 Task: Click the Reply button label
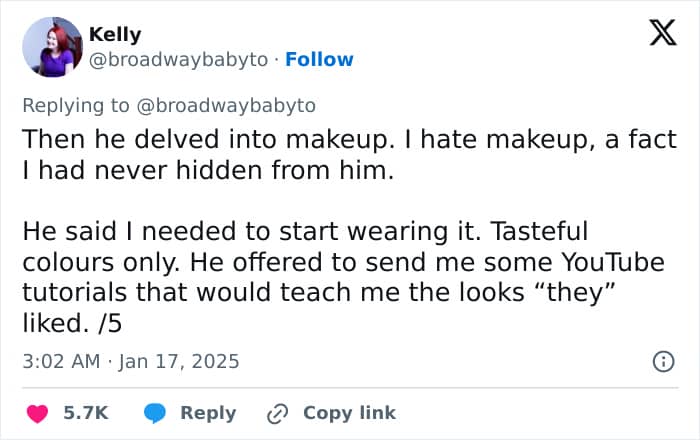(208, 413)
